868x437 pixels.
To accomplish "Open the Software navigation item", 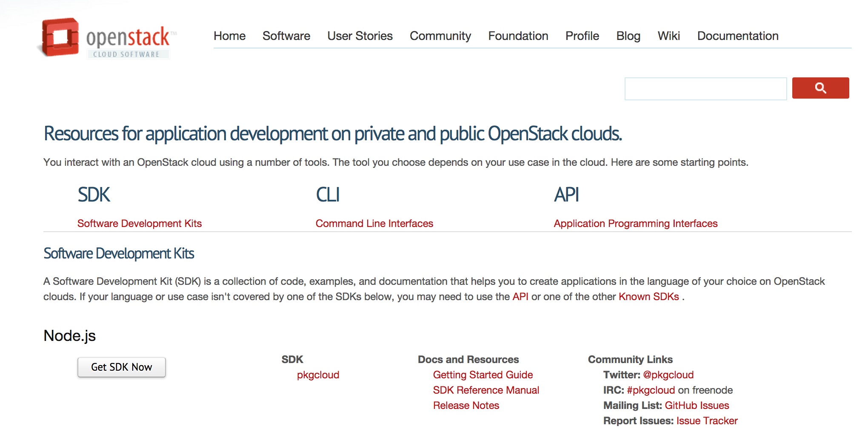I will pos(286,36).
